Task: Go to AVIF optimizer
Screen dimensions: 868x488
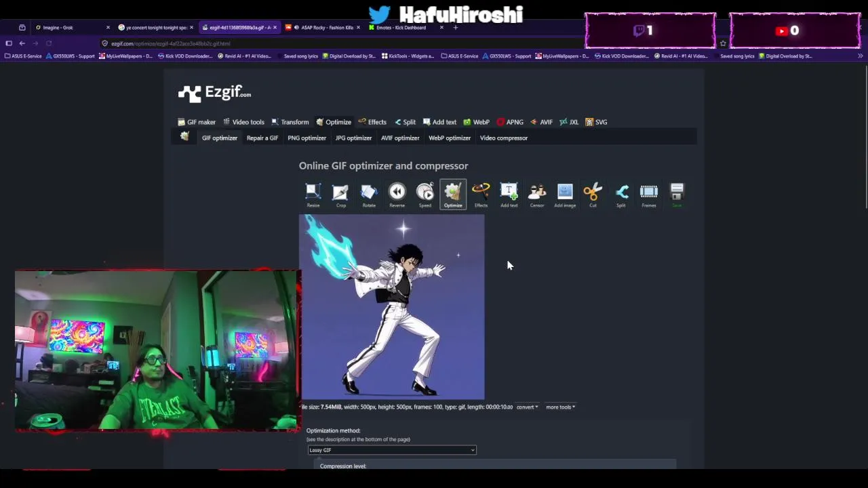Action: (400, 138)
